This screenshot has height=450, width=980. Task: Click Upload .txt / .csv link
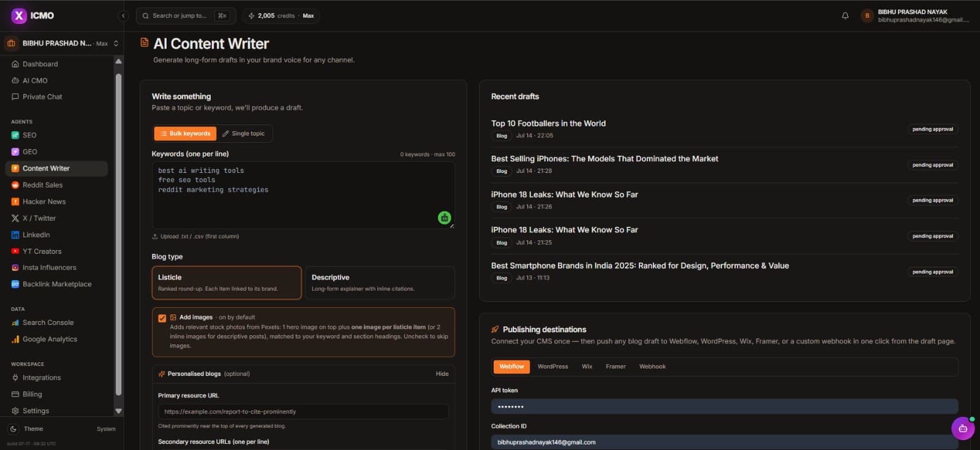pos(195,237)
